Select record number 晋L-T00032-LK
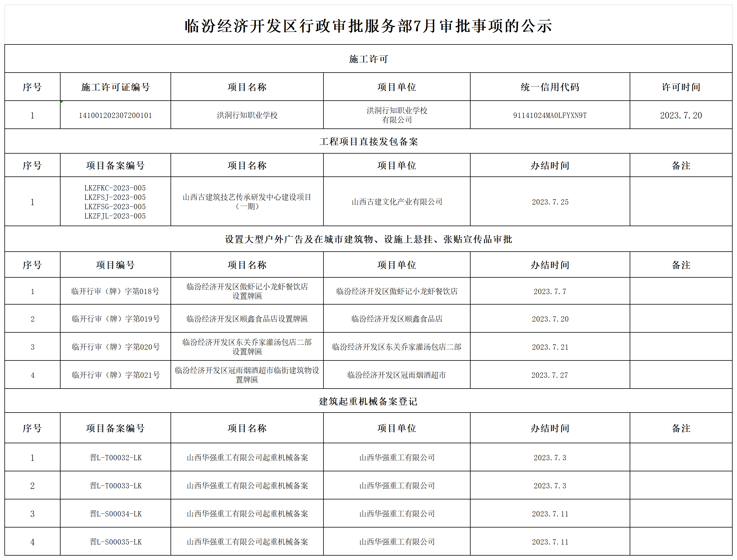The height and width of the screenshot is (560, 737). pos(115,457)
